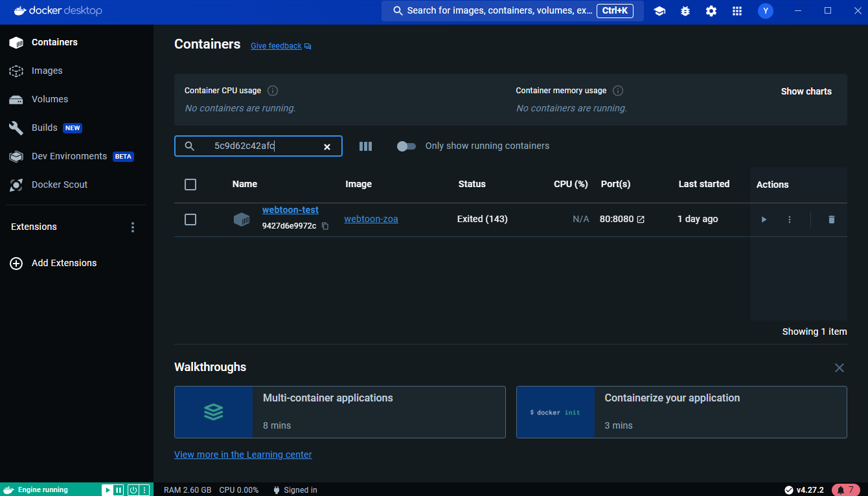Go to Containers in sidebar
This screenshot has height=496, width=868.
(76, 42)
